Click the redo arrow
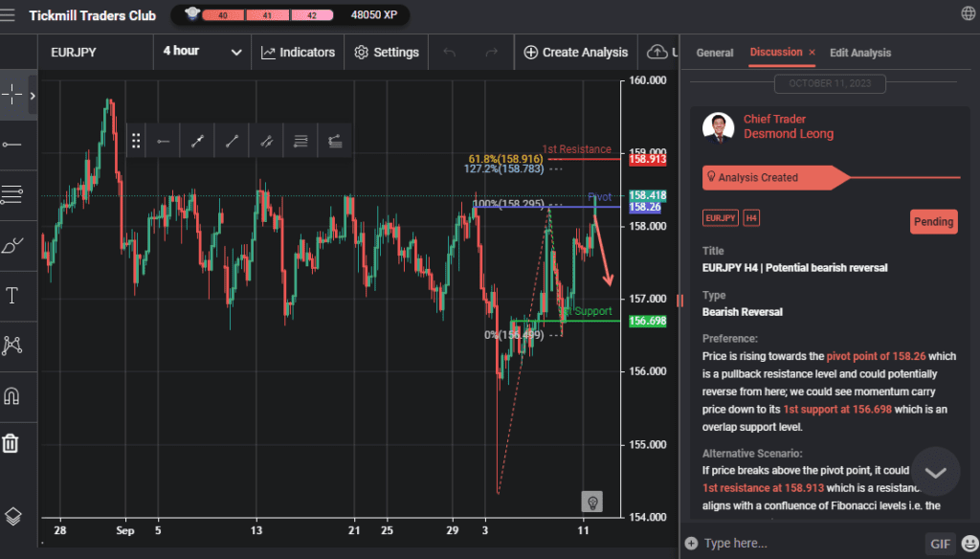Screen dimensions: 980x559 (492, 53)
